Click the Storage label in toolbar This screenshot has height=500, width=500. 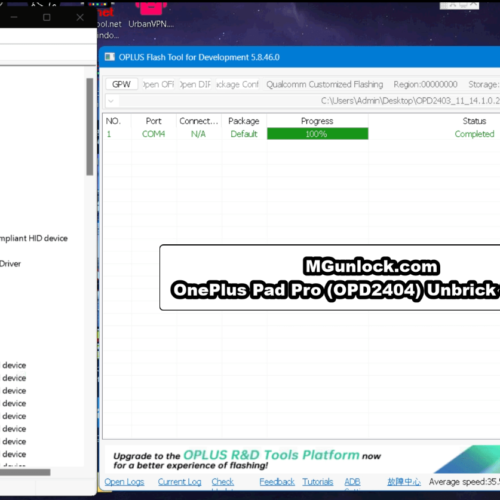click(484, 84)
